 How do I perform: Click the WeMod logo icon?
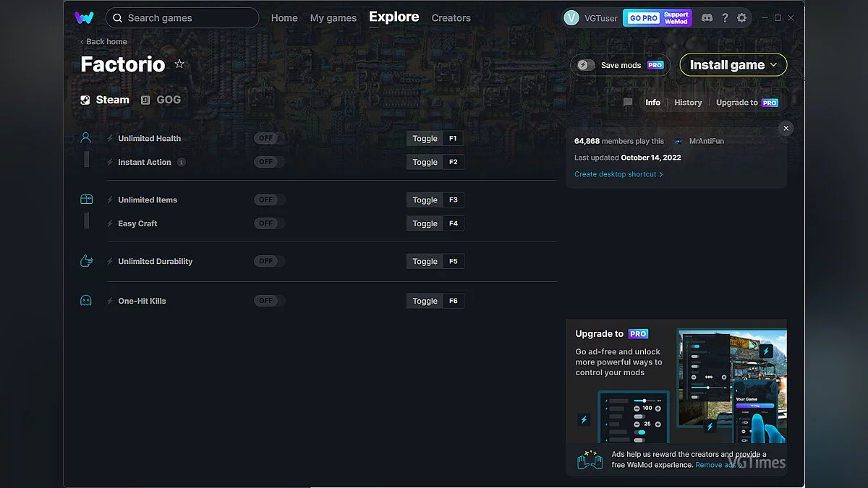[x=84, y=18]
